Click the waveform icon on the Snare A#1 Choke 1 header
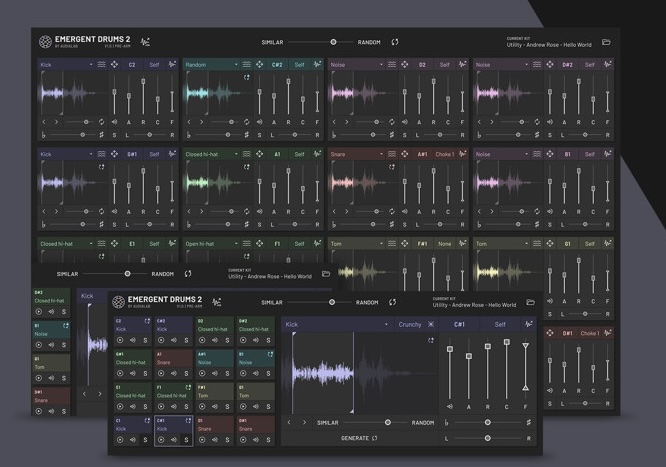The image size is (666, 467). pyautogui.click(x=463, y=154)
